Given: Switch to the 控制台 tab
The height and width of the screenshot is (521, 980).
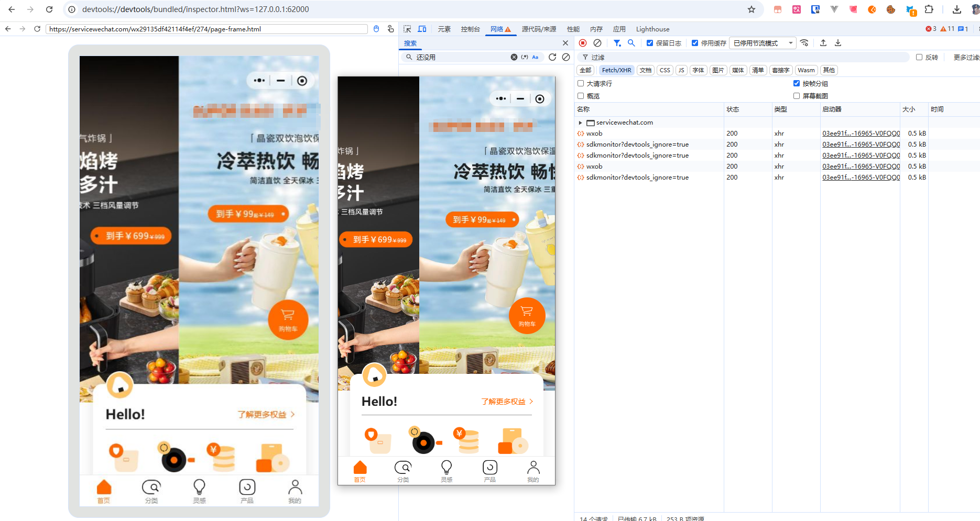Looking at the screenshot, I should pyautogui.click(x=470, y=29).
